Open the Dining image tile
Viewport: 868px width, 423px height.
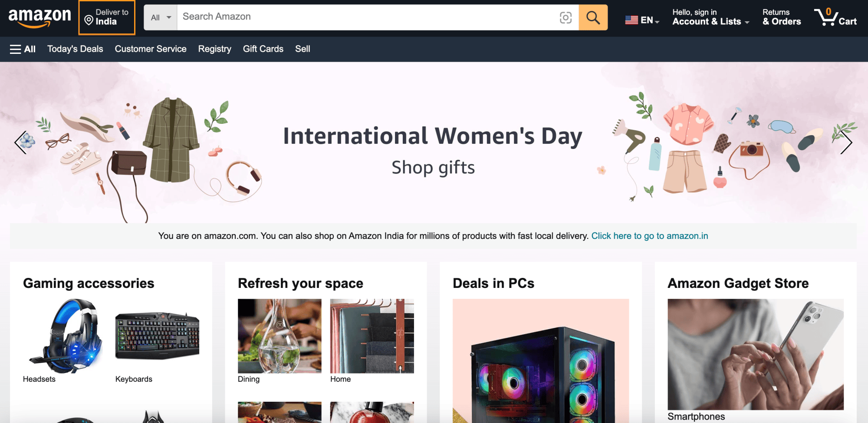point(279,336)
